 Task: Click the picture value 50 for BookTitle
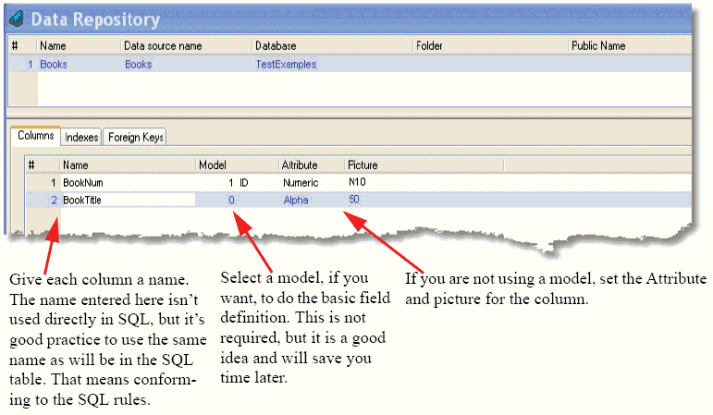(x=354, y=200)
